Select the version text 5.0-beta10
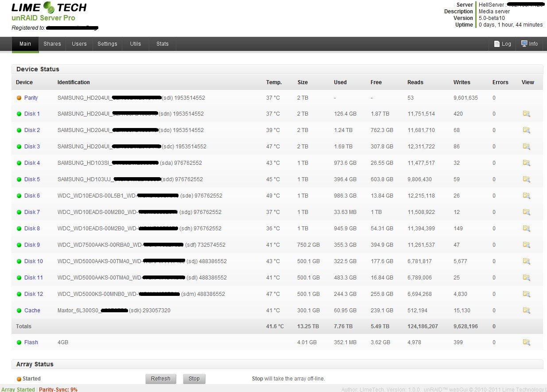 [x=493, y=18]
